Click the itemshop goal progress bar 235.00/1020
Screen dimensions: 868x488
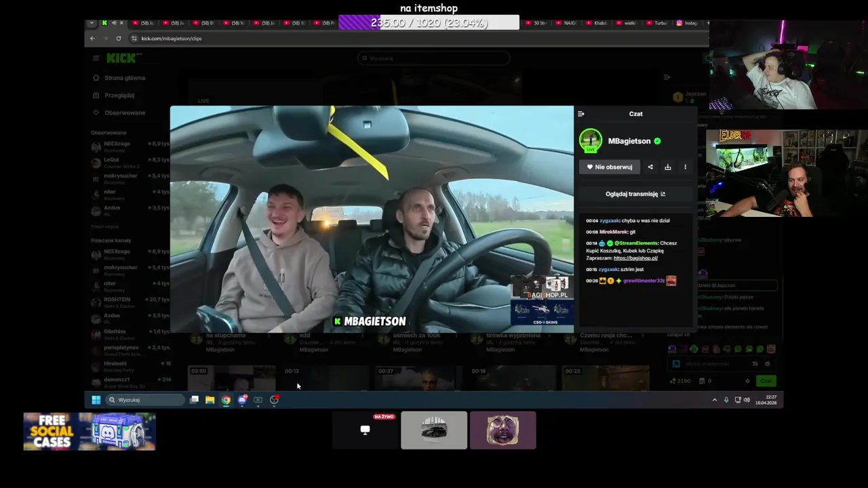429,22
